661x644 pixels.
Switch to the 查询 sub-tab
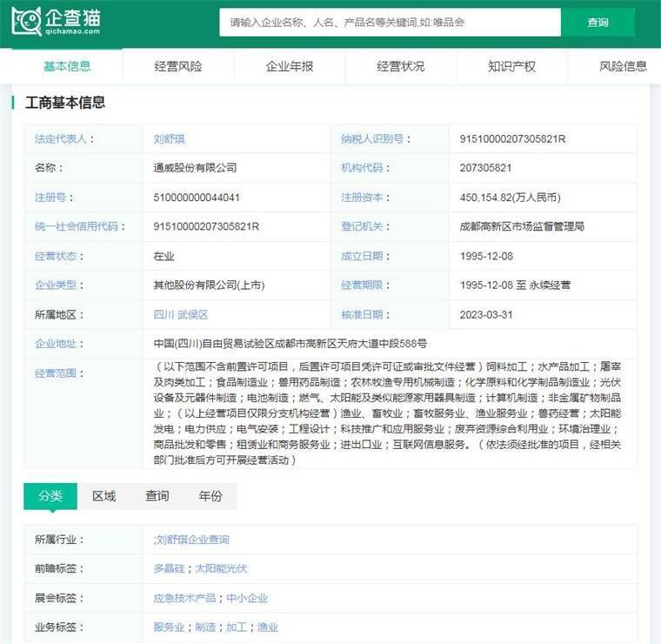coord(157,496)
